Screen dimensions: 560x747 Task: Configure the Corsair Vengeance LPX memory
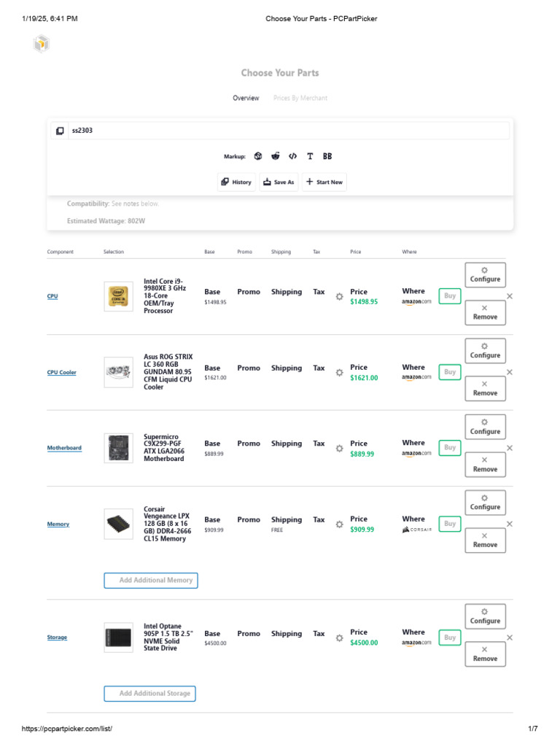coord(485,503)
